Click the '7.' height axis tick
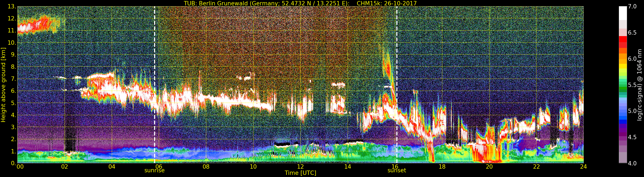 (x=13, y=79)
